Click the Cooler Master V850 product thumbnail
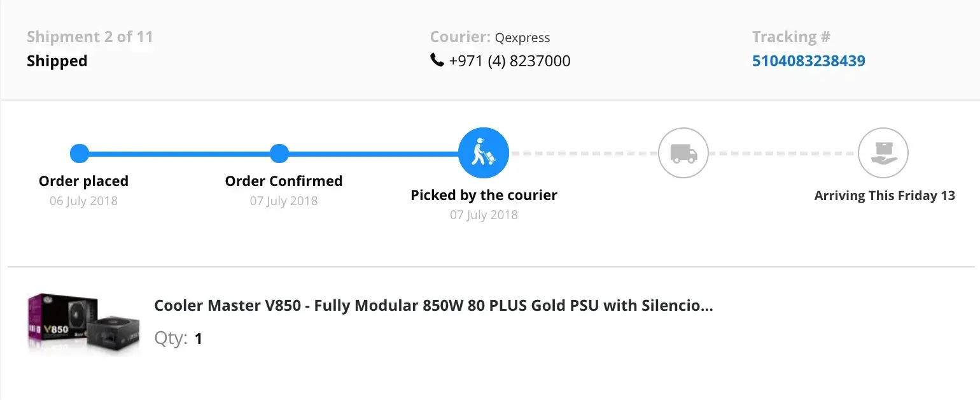Viewport: 980px width, 400px height. (x=83, y=324)
